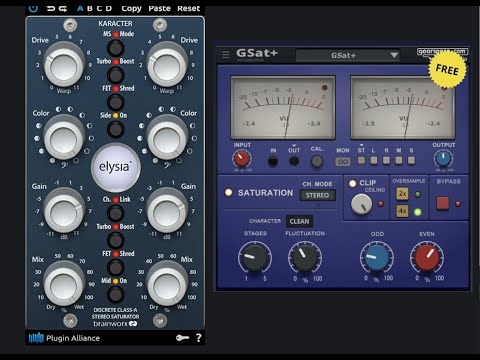Enable 2x oversampling in GSat+
This screenshot has width=480, height=360.
pos(402,194)
